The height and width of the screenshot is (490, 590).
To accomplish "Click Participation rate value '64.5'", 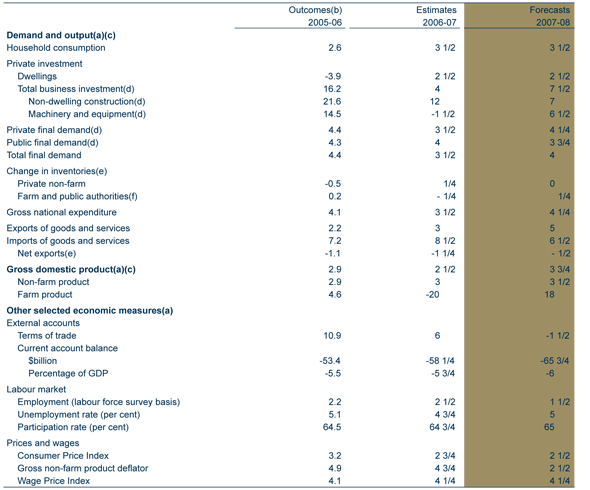I will pos(332,427).
